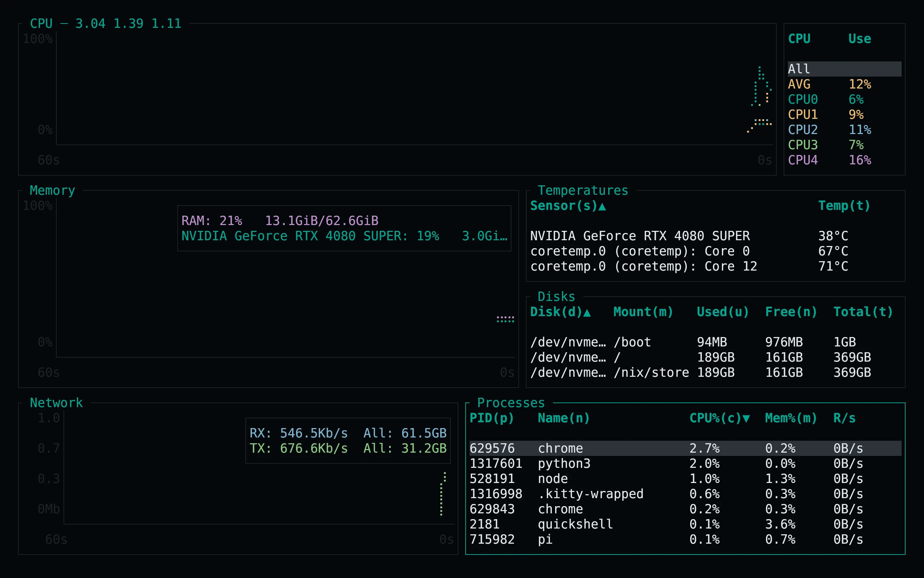Click the RAM 21% legend entry

(280, 221)
